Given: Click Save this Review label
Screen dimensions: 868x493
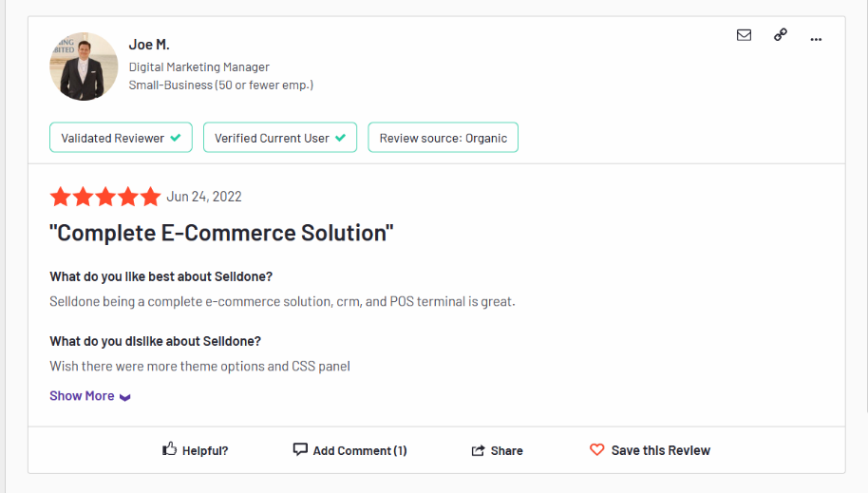Looking at the screenshot, I should [x=660, y=450].
